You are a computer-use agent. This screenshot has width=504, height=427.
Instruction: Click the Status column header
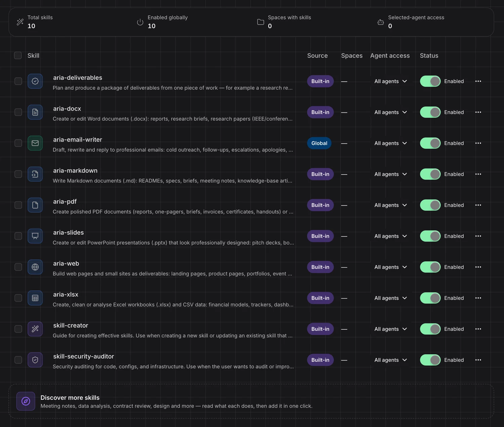pos(429,55)
